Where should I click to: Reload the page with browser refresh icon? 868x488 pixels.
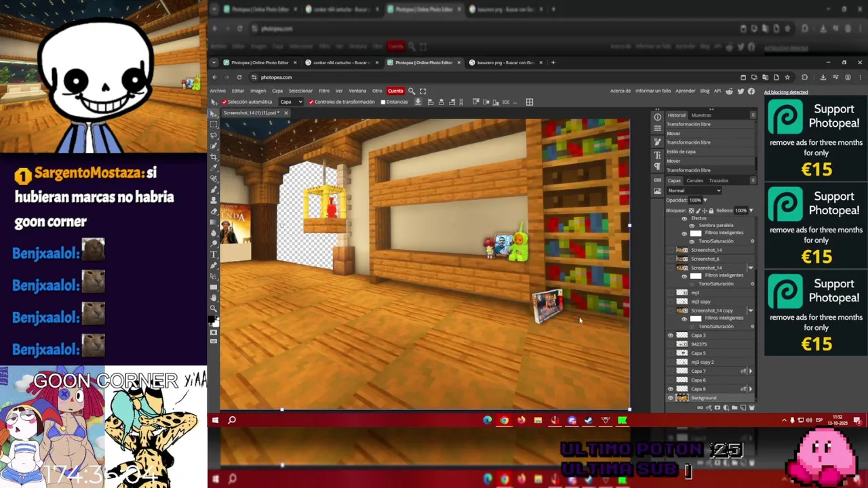tap(239, 77)
